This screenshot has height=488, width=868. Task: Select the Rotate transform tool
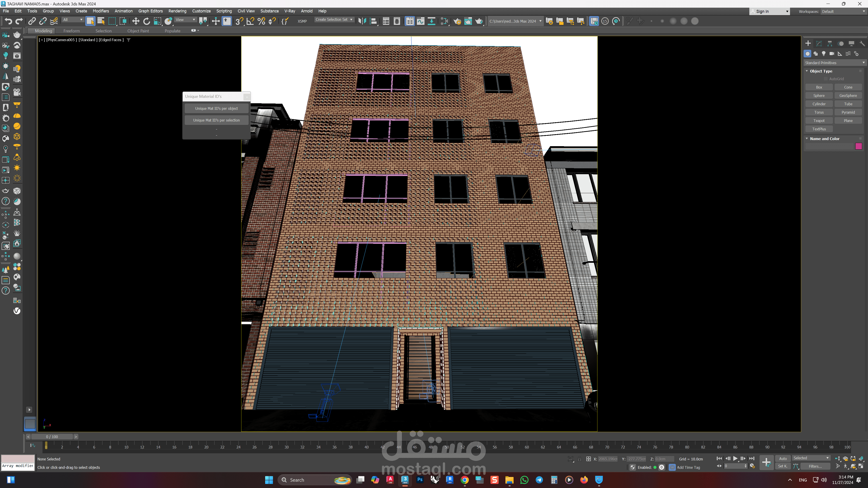point(146,21)
